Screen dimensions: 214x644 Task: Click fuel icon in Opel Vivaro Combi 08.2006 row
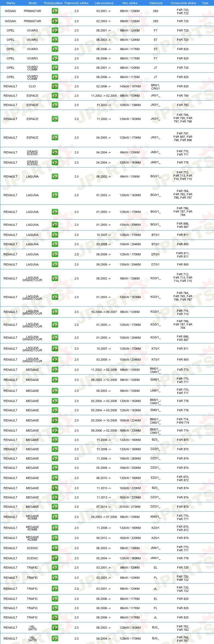[x=55, y=77]
